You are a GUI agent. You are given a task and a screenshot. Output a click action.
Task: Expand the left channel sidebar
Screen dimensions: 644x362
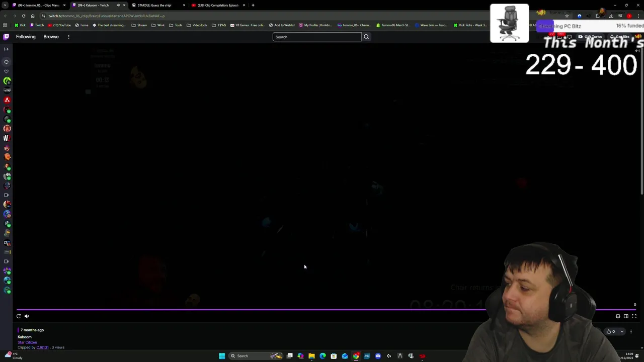click(x=6, y=49)
